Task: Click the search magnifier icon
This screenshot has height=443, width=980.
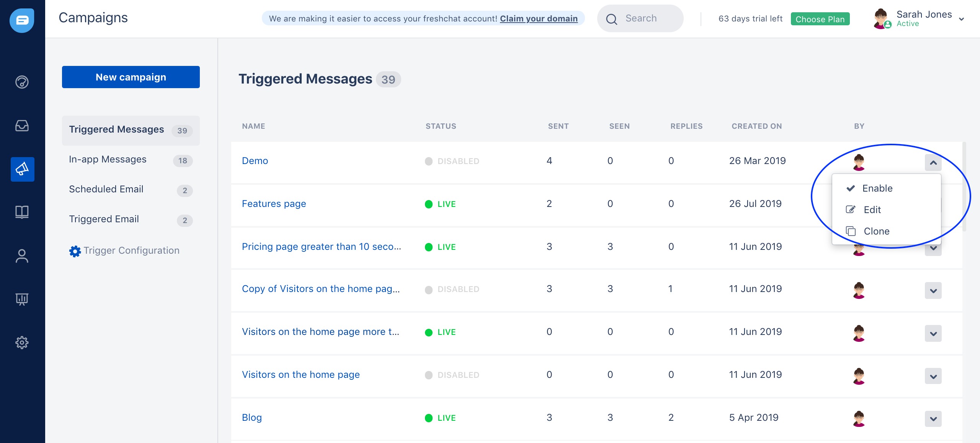Action: coord(612,19)
